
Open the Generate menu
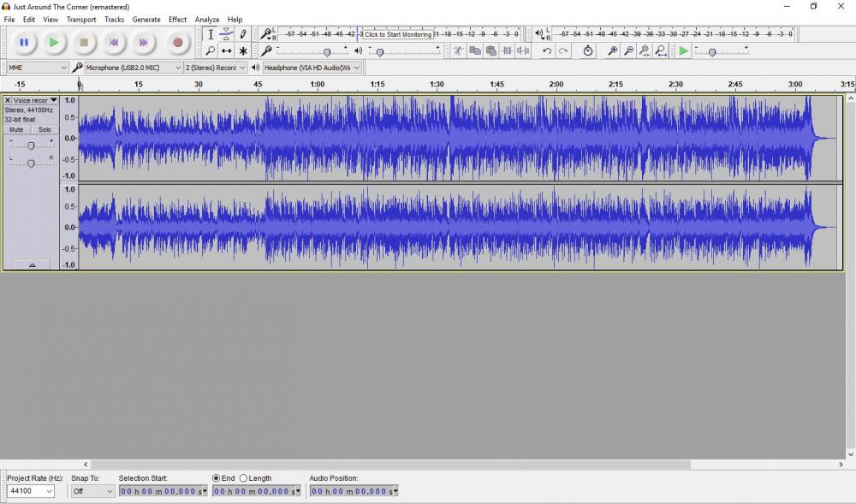(146, 19)
